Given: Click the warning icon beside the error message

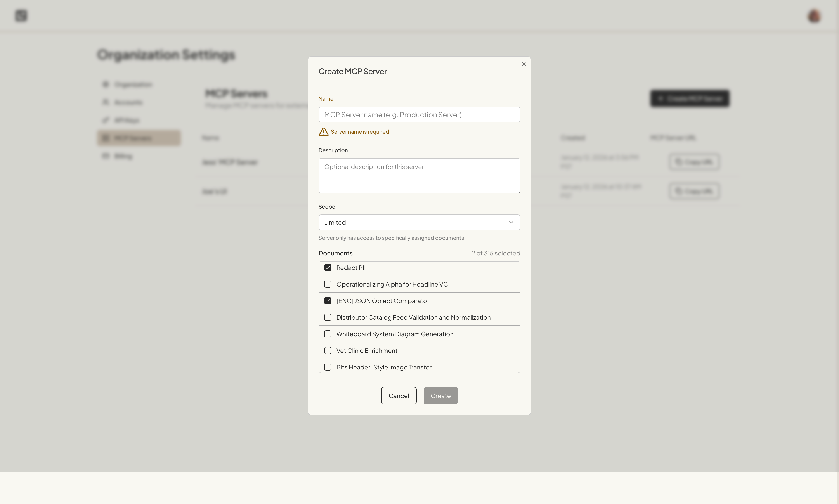Looking at the screenshot, I should pyautogui.click(x=323, y=132).
